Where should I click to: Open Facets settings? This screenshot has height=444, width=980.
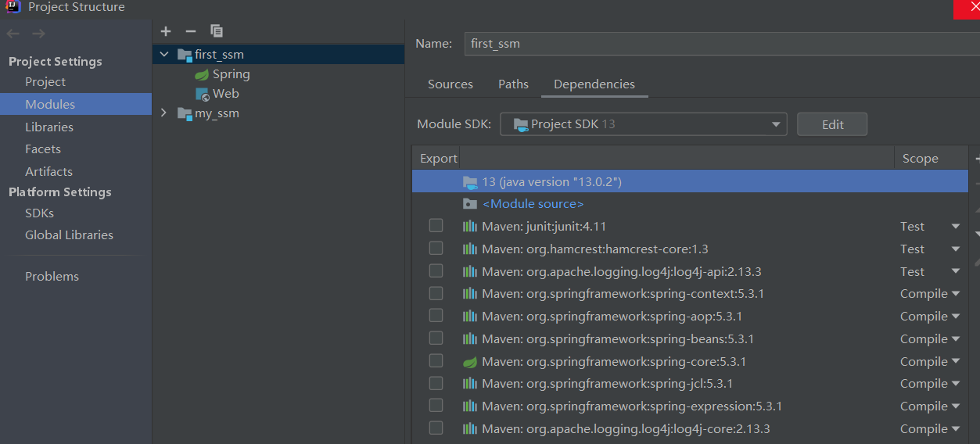click(x=43, y=149)
